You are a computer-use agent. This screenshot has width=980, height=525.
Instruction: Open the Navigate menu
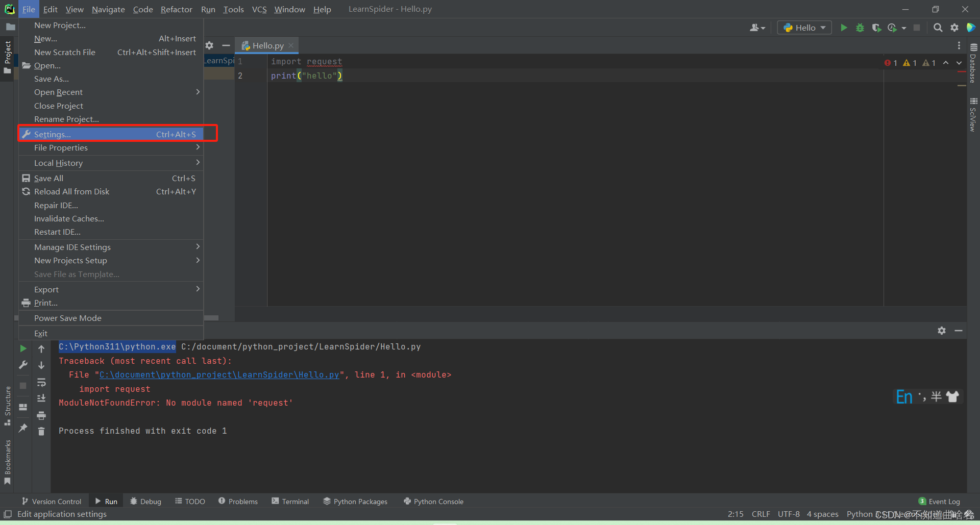tap(108, 9)
